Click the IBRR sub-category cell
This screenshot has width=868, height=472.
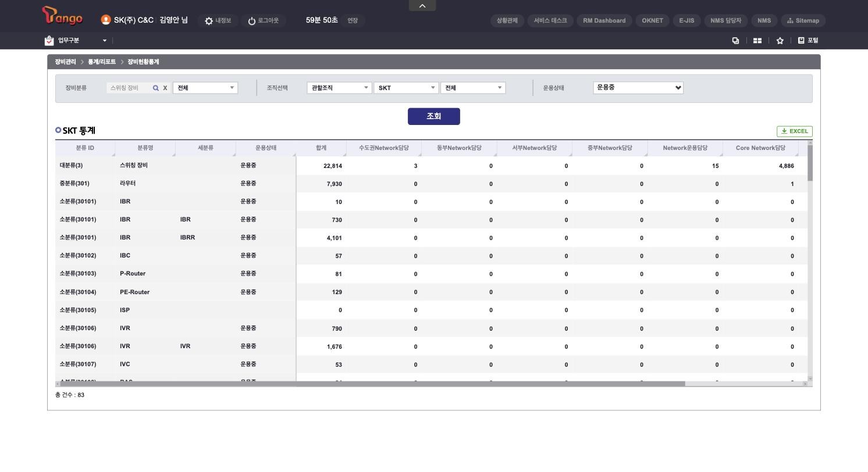pos(187,238)
